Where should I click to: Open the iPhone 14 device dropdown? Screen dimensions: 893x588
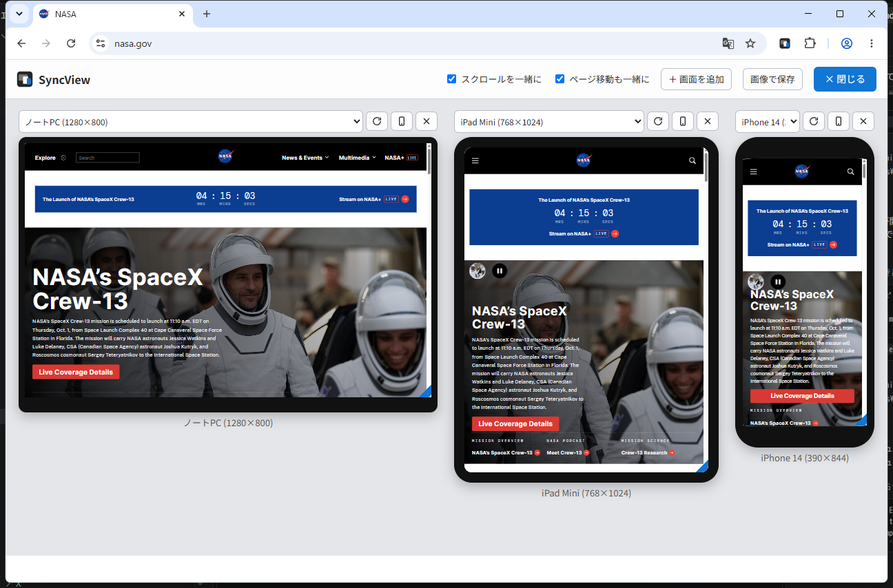[768, 122]
